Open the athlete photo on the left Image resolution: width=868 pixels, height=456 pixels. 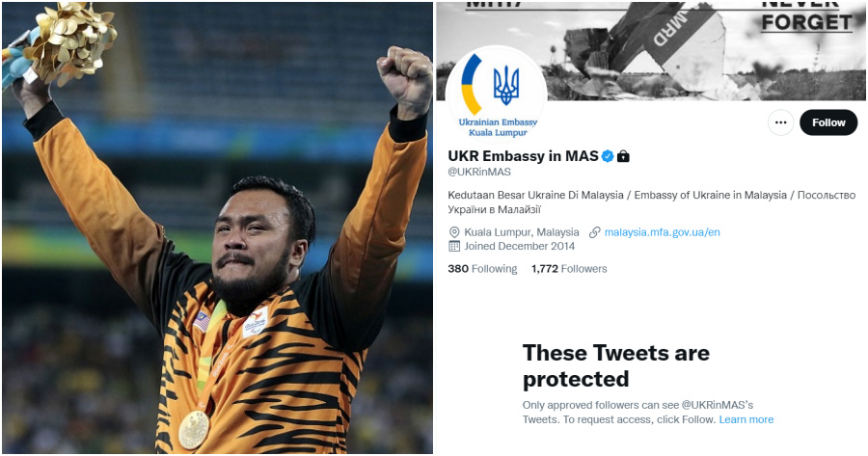pos(218,228)
